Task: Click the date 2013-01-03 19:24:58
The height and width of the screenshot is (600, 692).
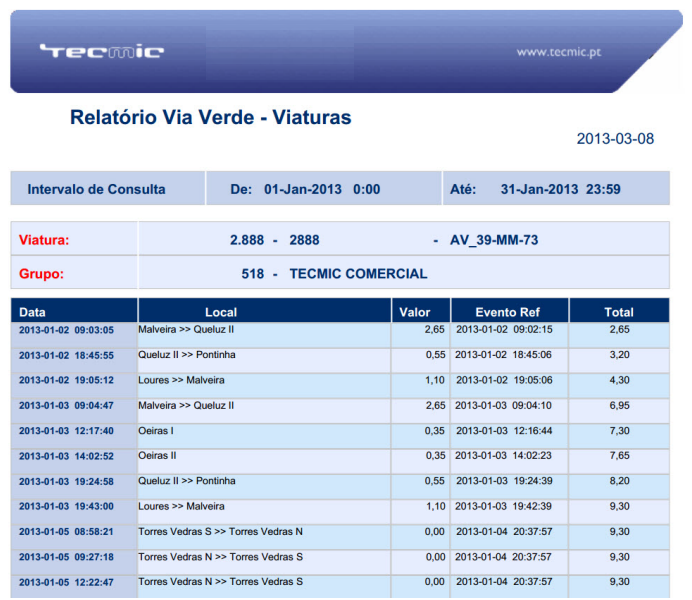Action: 66,481
